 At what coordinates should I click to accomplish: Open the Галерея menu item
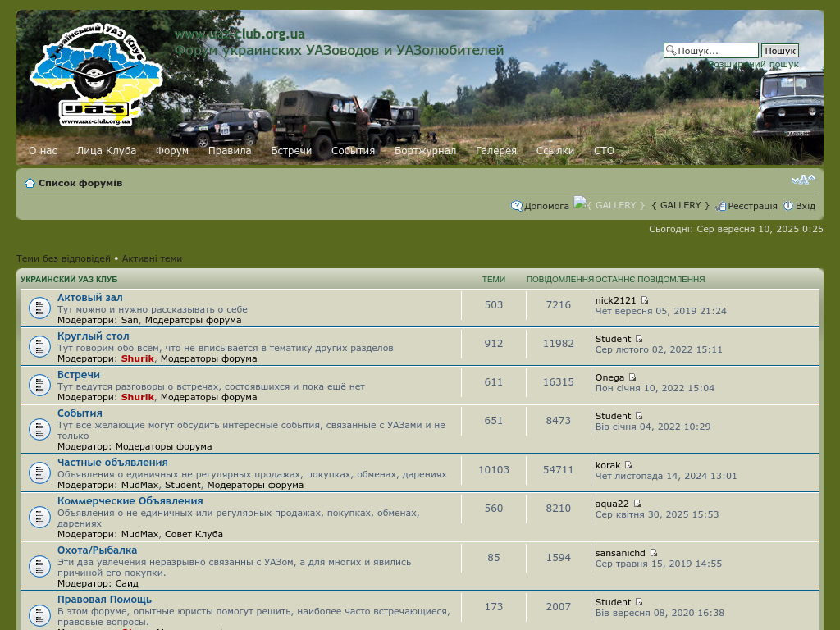[x=496, y=151]
